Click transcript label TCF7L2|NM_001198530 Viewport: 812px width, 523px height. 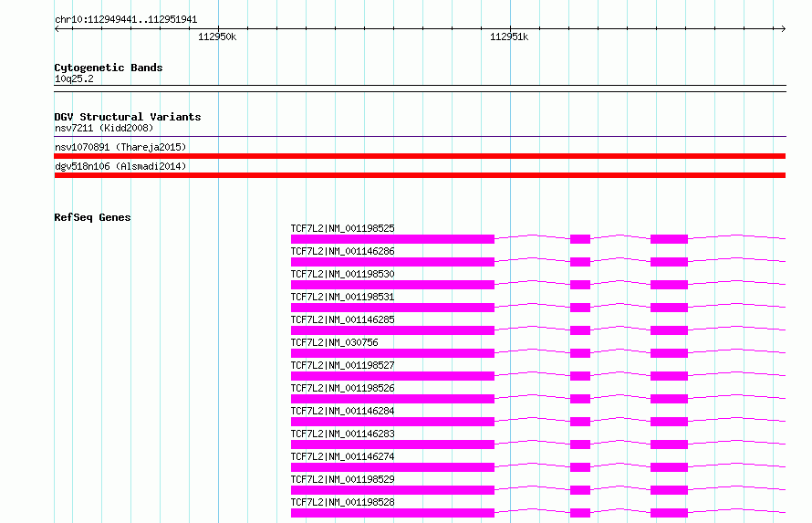[342, 274]
